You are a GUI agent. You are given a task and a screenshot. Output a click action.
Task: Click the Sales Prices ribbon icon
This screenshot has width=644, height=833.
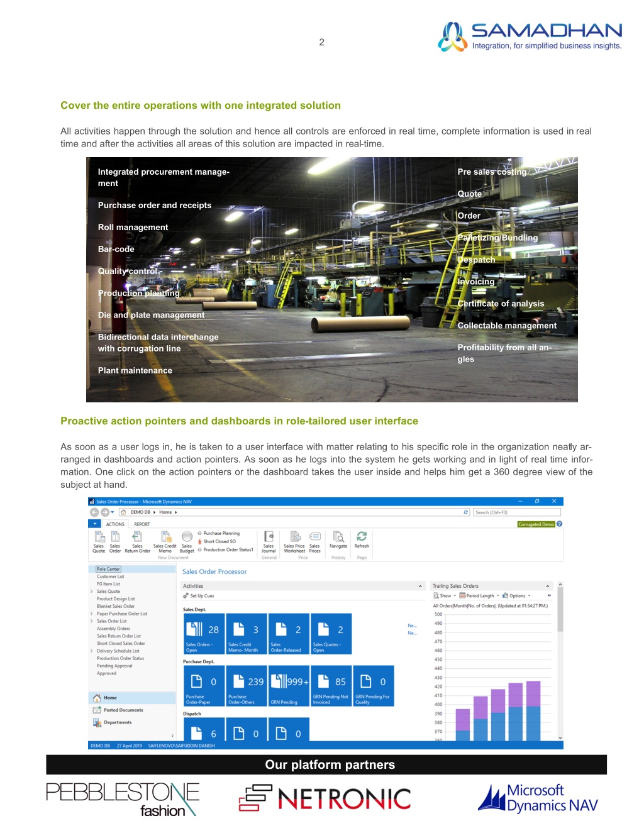315,537
